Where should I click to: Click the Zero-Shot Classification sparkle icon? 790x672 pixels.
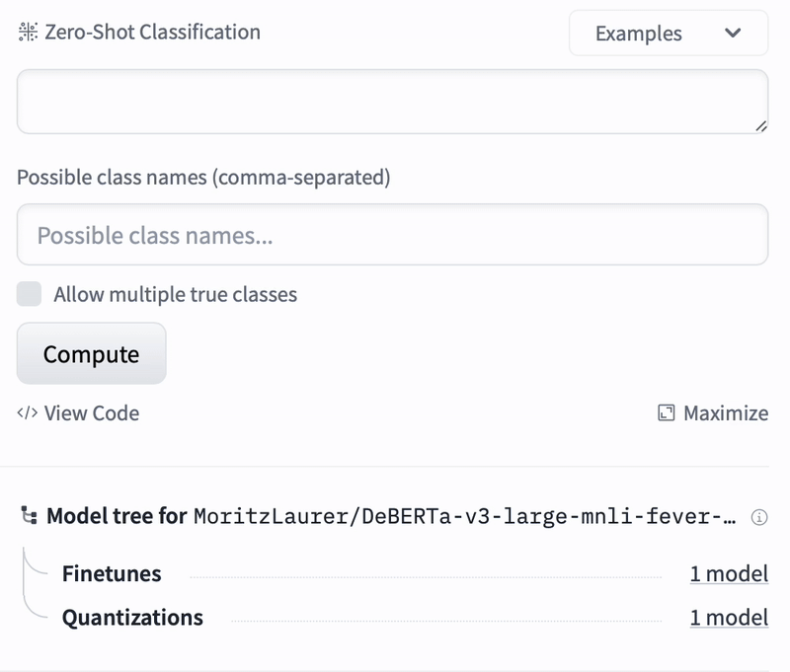pos(28,33)
